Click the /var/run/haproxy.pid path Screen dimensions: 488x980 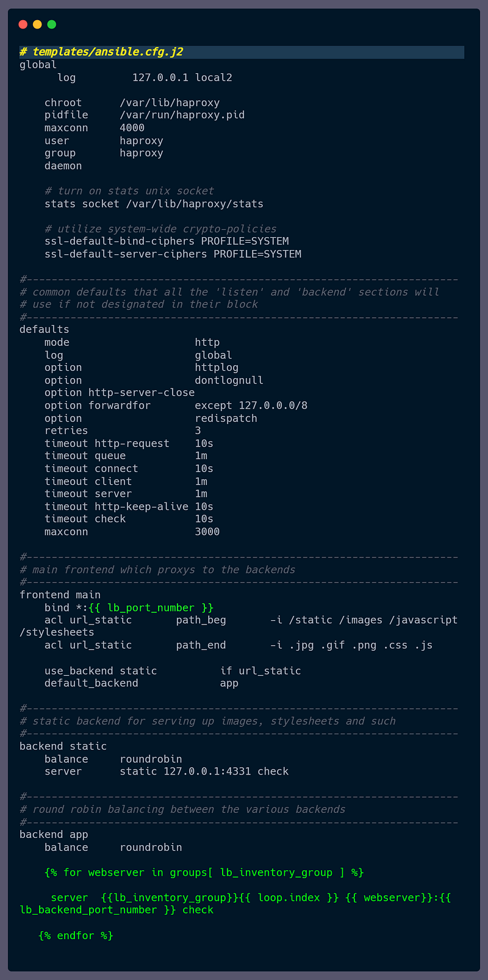pos(182,115)
